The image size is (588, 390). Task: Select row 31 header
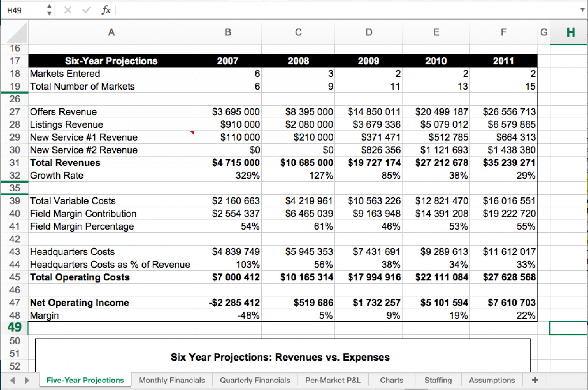click(x=15, y=163)
